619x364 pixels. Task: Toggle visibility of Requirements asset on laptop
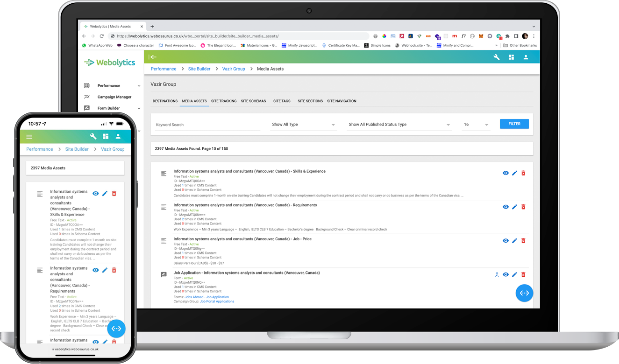pos(505,207)
